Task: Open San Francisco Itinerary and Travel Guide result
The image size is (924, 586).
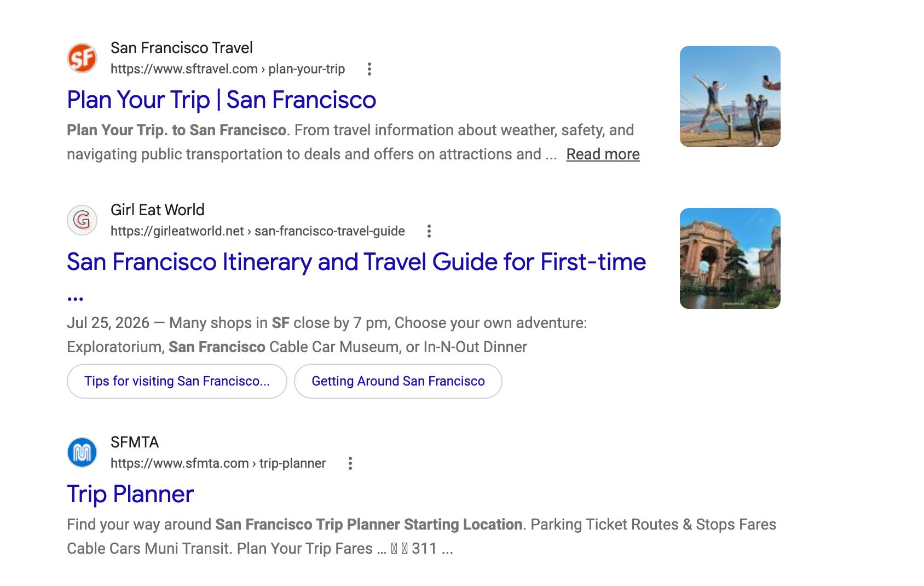Action: click(x=356, y=262)
